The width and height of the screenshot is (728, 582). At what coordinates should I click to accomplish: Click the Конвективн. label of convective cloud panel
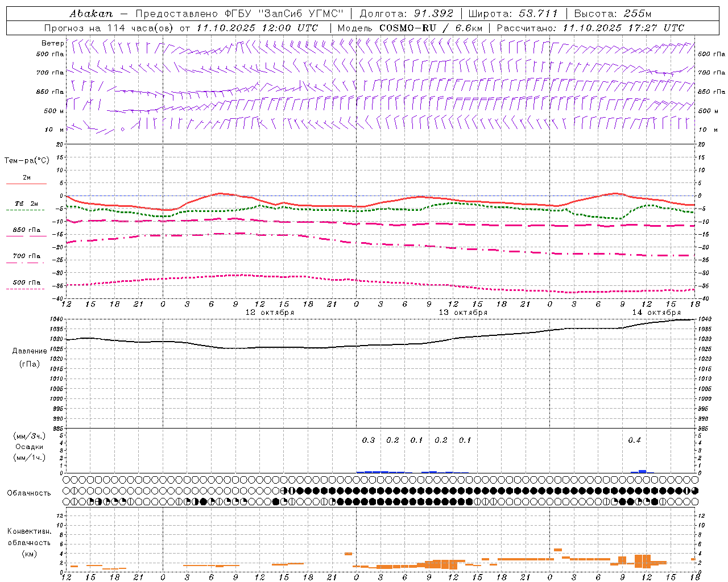[30, 531]
